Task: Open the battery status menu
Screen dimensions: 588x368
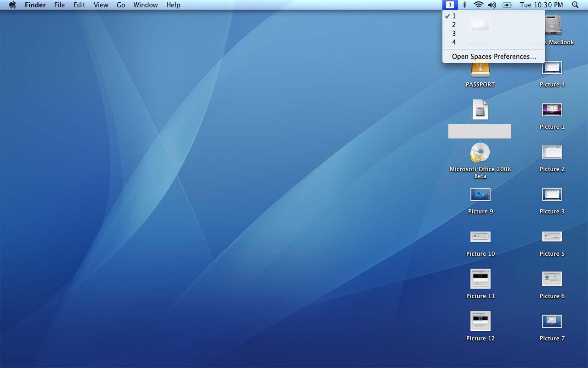Action: click(x=507, y=5)
